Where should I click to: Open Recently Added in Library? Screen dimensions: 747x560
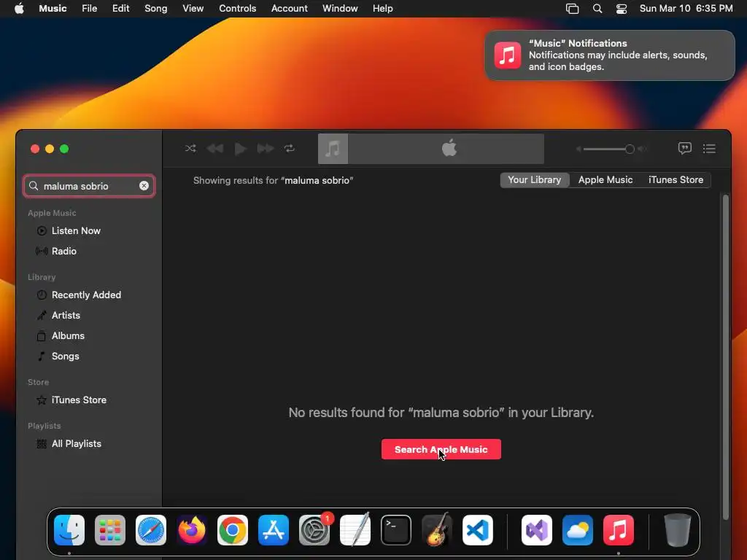pos(86,295)
